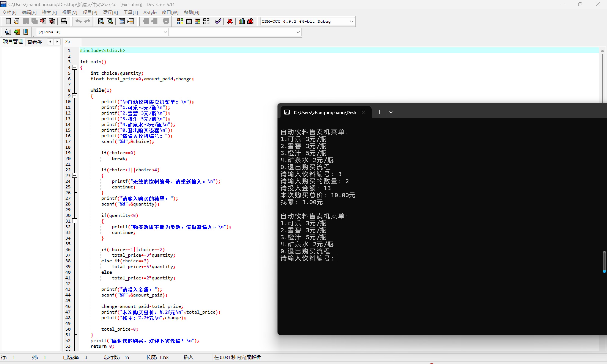Click the bar chart profile analysis icon

(x=241, y=21)
